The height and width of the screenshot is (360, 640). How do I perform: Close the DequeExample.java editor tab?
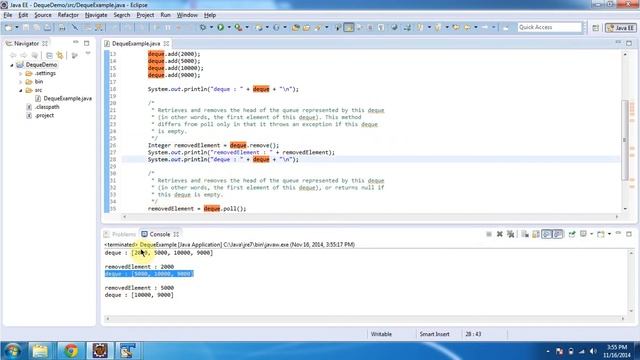tap(166, 43)
